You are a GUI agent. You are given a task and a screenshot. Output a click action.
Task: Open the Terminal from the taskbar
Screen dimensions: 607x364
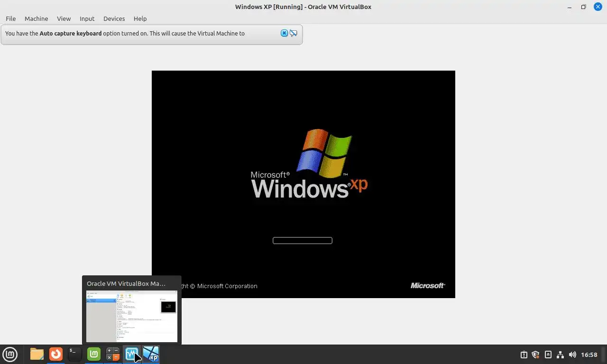(x=75, y=354)
